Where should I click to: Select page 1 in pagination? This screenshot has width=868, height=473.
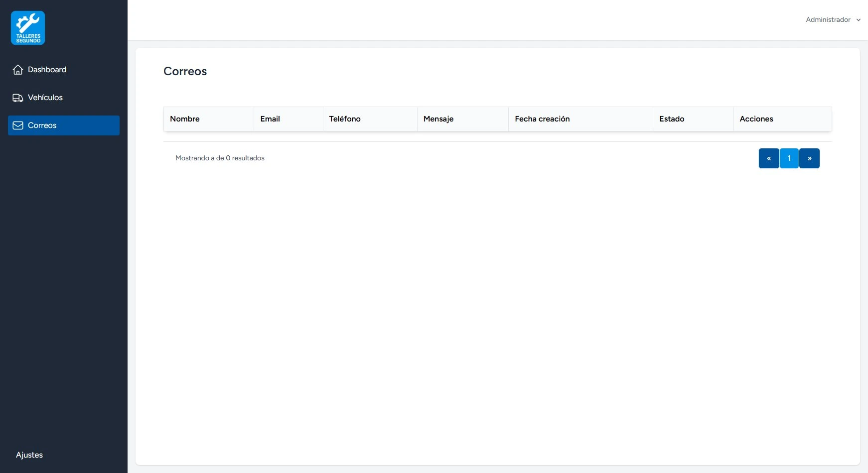pyautogui.click(x=789, y=158)
